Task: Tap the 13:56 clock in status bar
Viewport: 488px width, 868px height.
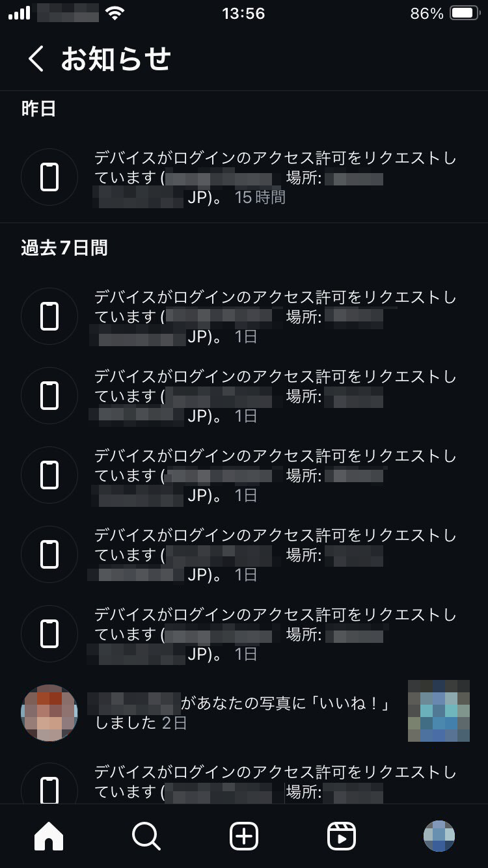Action: pos(243,14)
